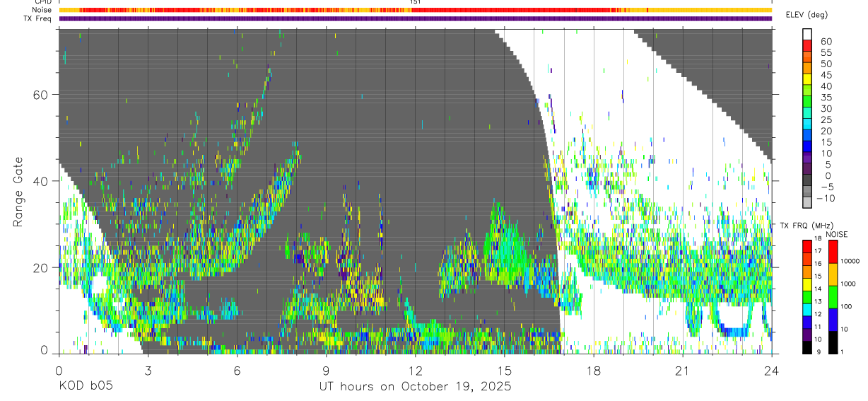Screen dimensions: 868x401
Task: Click the x-axis hour tick label 15
Action: (504, 371)
